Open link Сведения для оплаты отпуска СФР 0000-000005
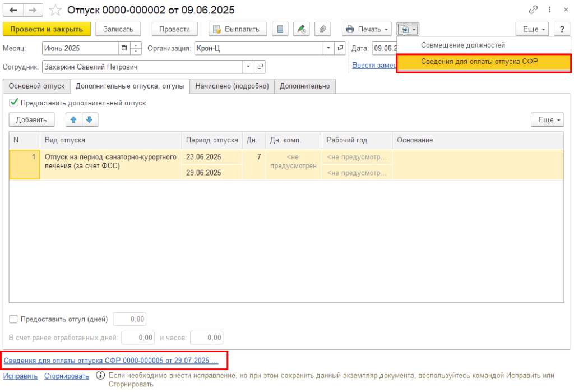 (x=111, y=361)
